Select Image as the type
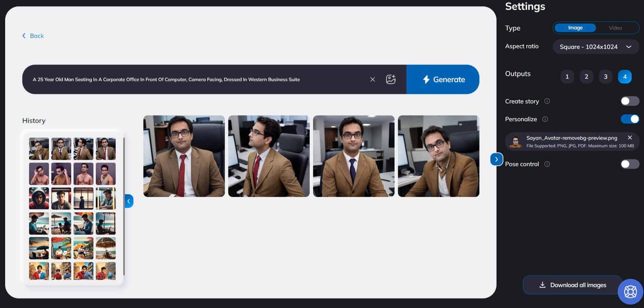 (575, 28)
